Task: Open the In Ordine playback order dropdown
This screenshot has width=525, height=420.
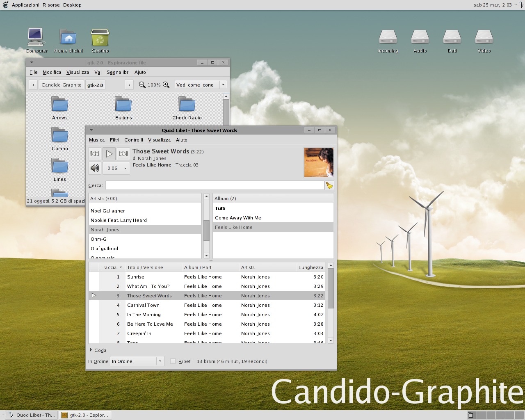Action: [137, 361]
